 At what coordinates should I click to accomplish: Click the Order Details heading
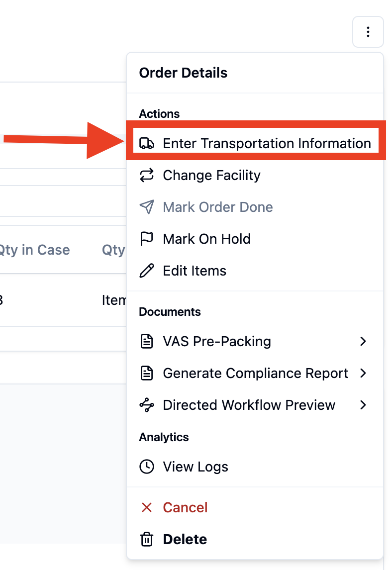tap(183, 73)
